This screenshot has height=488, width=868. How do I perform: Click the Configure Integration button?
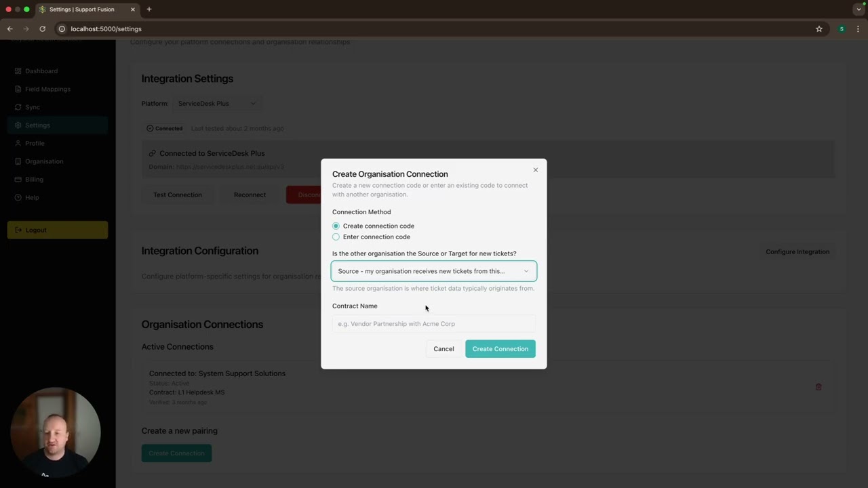797,251
